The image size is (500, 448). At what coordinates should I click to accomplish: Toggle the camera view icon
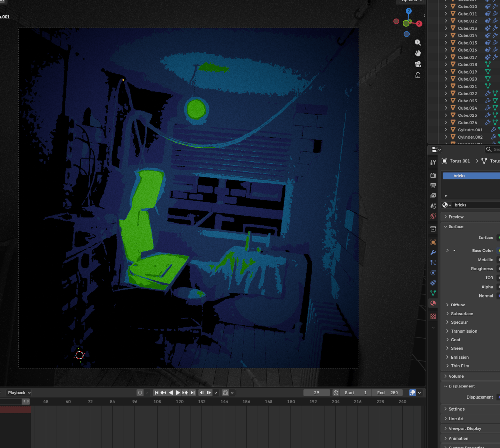click(418, 64)
